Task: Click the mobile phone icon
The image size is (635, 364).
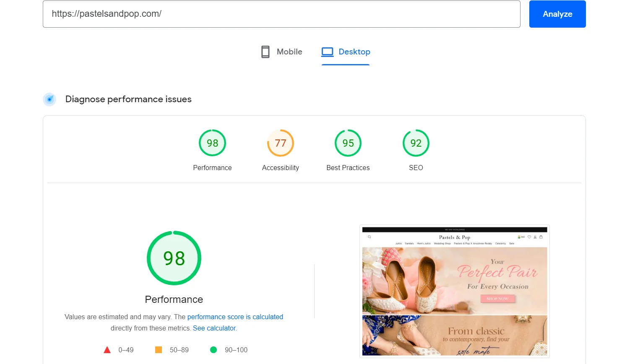Action: (265, 52)
